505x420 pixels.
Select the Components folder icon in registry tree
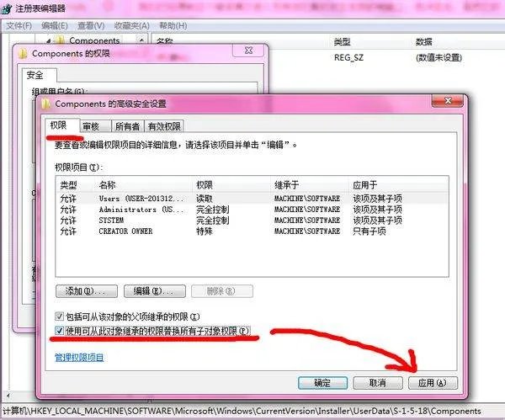point(60,40)
